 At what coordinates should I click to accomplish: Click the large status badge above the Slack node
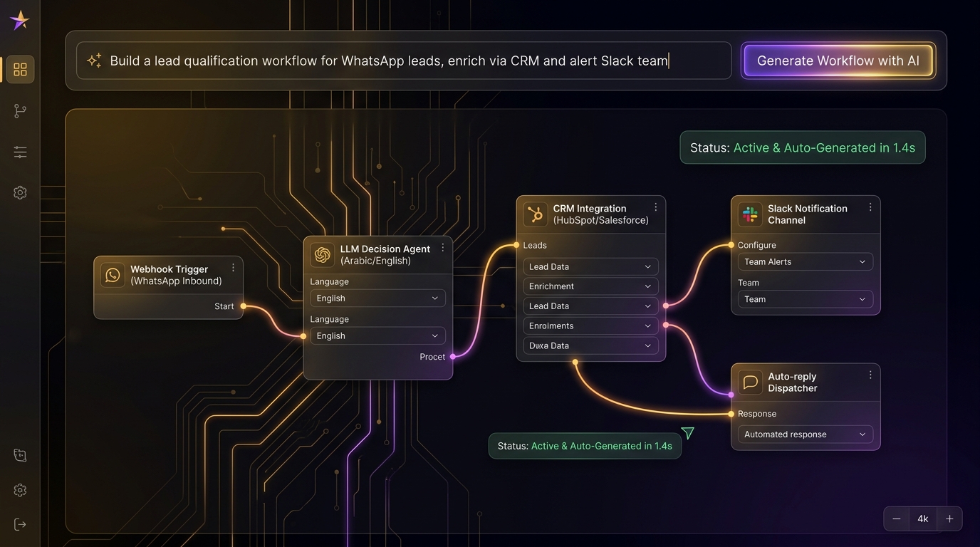click(803, 147)
